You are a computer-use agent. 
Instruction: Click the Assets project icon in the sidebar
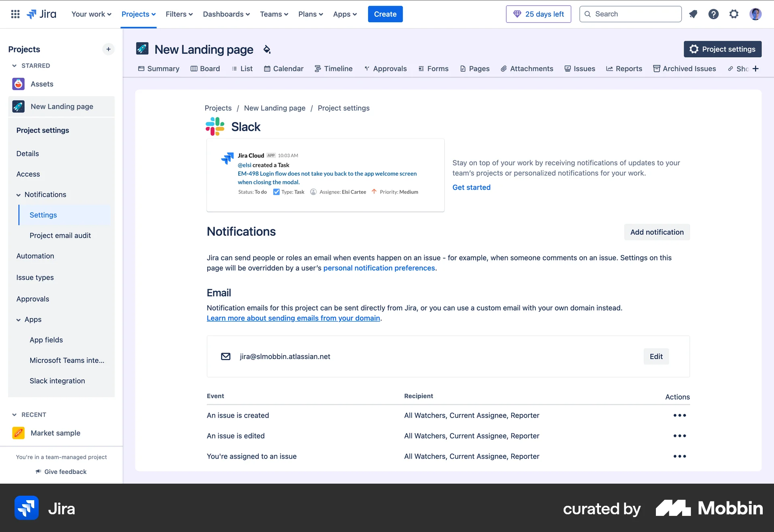[18, 84]
